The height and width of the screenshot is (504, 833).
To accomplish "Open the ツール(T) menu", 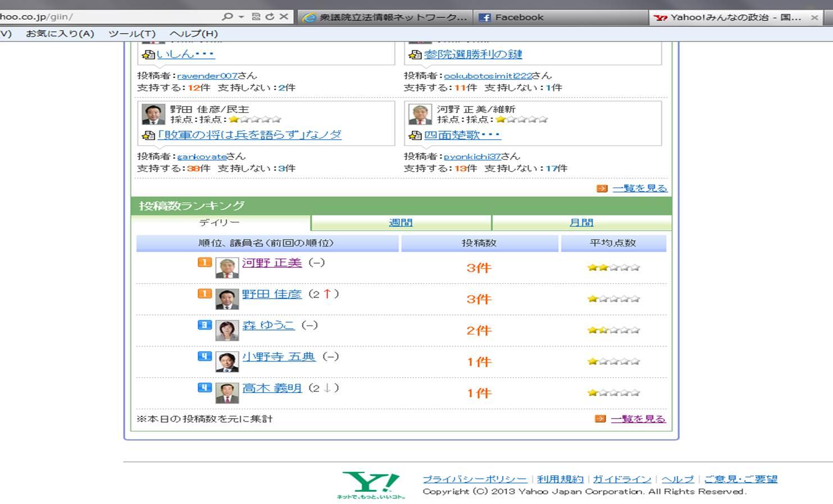I will point(132,34).
